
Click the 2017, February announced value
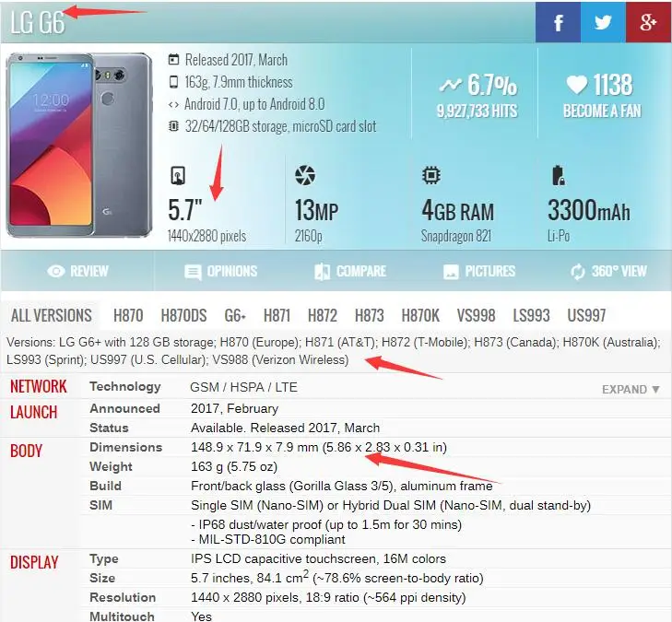click(234, 408)
